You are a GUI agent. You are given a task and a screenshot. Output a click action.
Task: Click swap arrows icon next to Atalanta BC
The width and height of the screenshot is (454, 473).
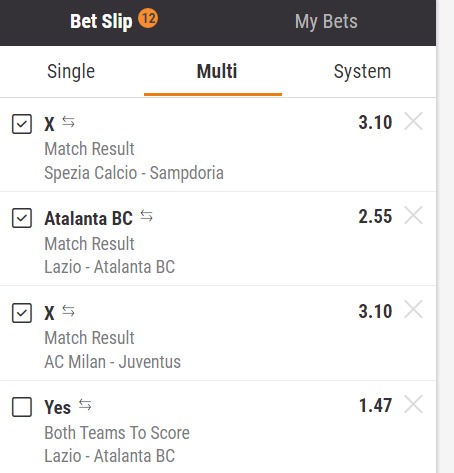coord(146,216)
